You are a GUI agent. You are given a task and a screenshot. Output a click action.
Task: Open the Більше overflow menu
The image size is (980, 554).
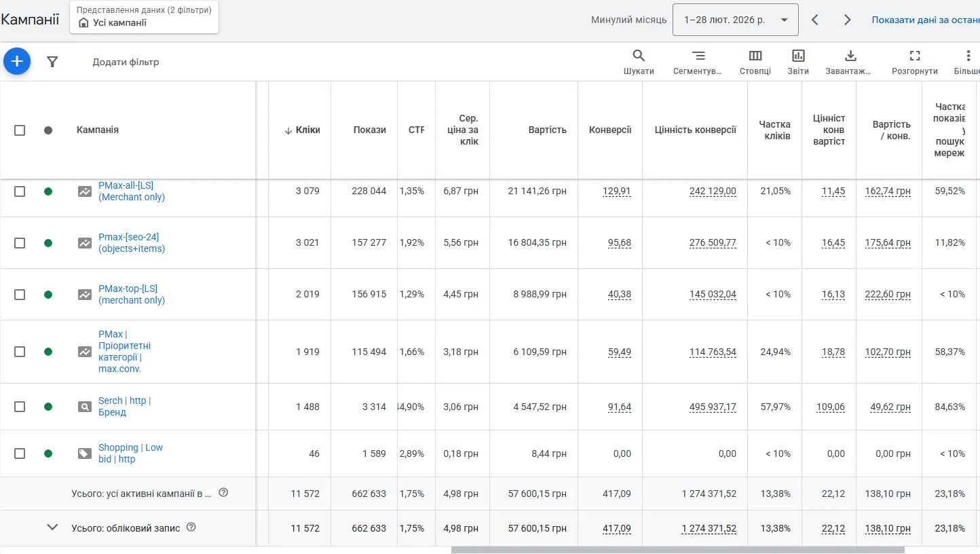[x=968, y=62]
